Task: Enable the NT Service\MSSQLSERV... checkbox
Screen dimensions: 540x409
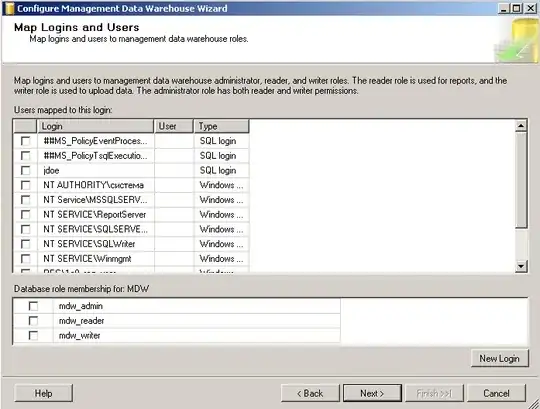Action: click(x=25, y=200)
